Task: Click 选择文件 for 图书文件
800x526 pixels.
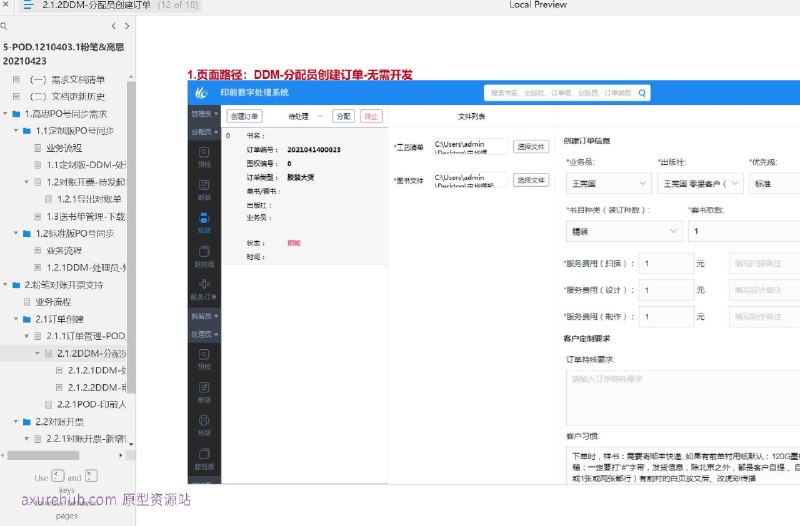Action: coord(531,180)
